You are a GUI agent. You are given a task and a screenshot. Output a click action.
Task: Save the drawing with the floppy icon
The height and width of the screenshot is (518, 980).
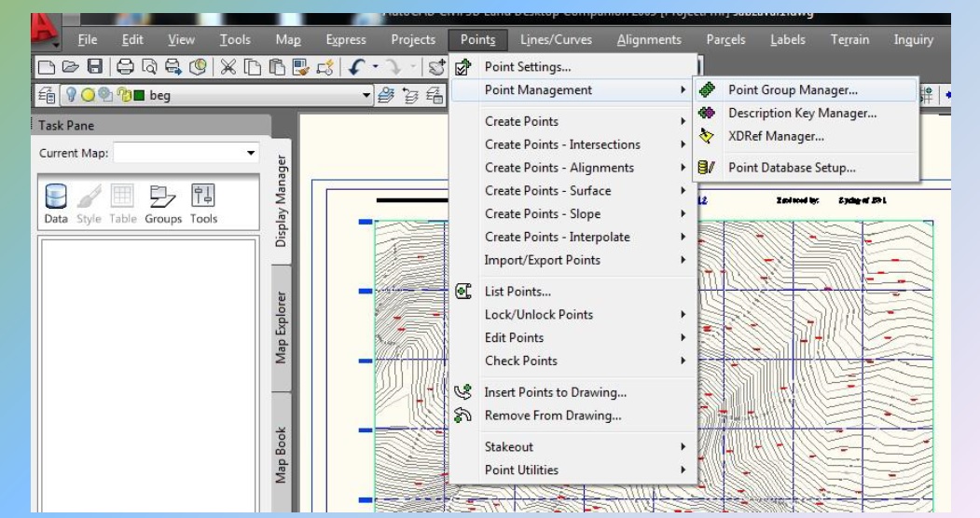(94, 67)
